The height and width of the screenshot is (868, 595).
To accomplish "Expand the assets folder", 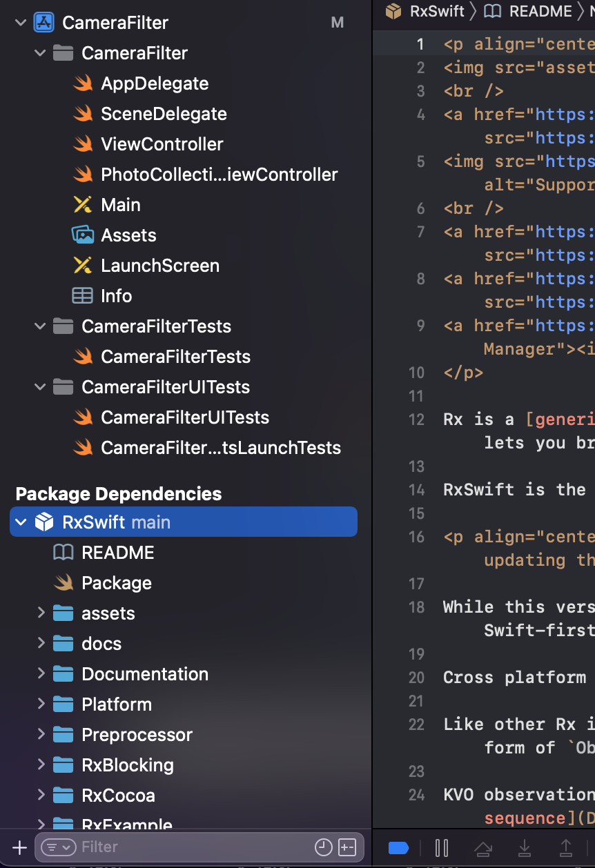I will (41, 613).
